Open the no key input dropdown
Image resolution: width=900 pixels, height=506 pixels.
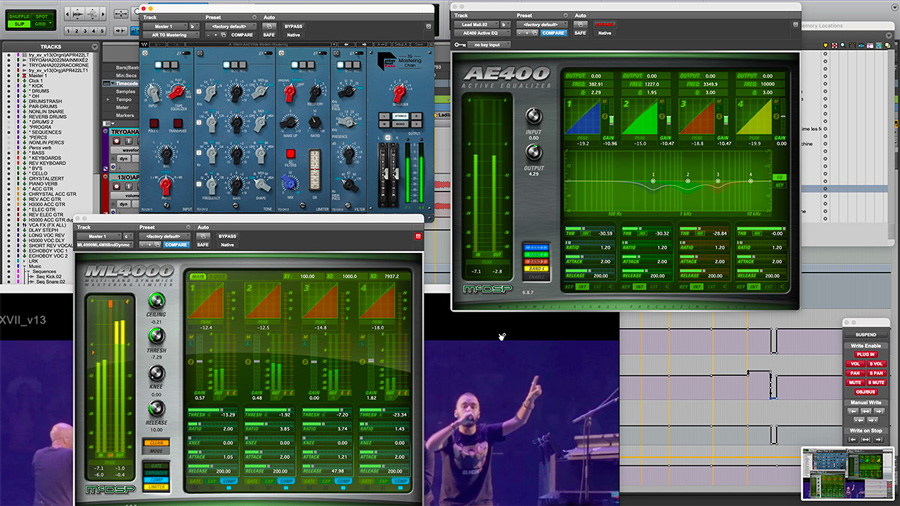pyautogui.click(x=488, y=44)
